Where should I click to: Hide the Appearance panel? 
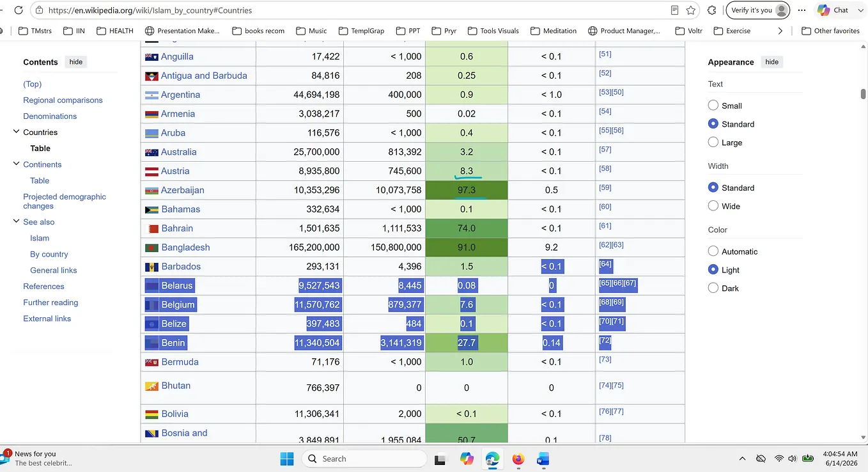click(772, 62)
